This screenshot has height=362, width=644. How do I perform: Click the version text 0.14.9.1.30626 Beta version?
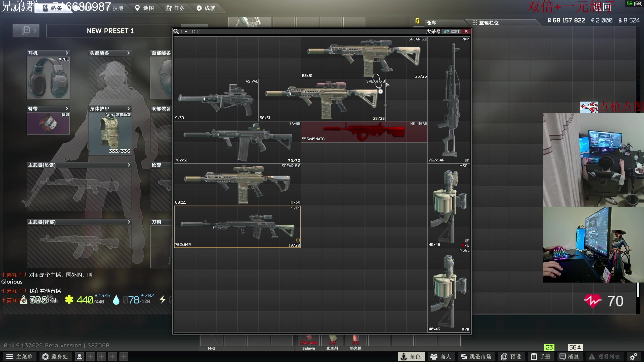(43, 345)
